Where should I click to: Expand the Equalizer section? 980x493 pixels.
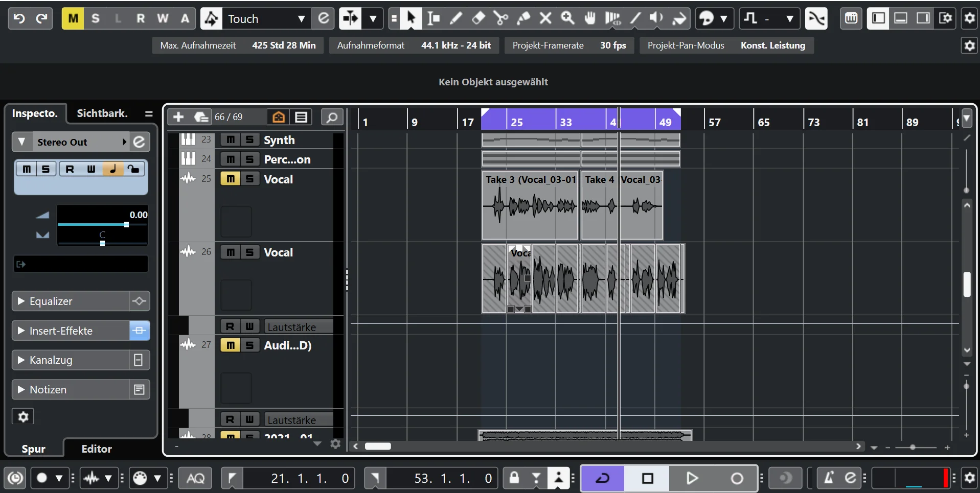21,301
